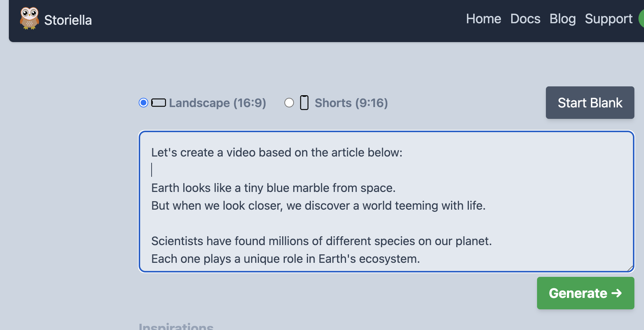Click the Storiella brand name text
Image resolution: width=644 pixels, height=330 pixels.
tap(68, 20)
